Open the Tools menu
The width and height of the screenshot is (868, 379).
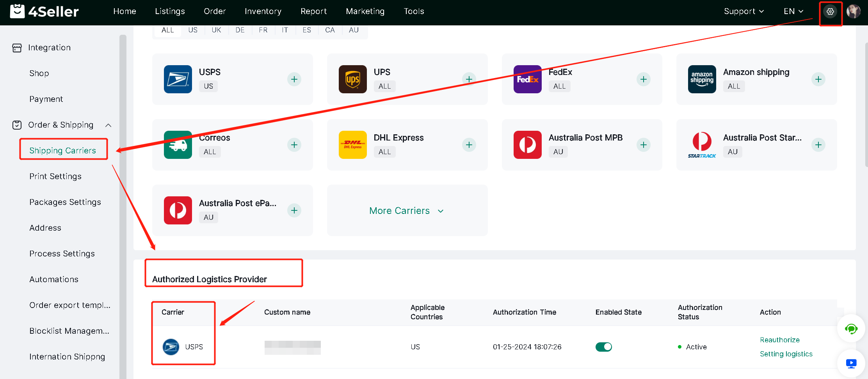(x=414, y=11)
